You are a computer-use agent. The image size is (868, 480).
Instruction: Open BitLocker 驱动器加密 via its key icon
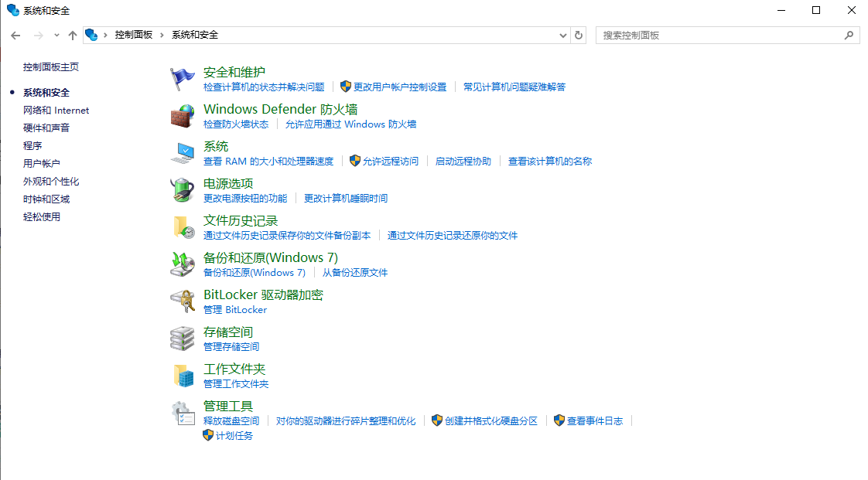(182, 301)
